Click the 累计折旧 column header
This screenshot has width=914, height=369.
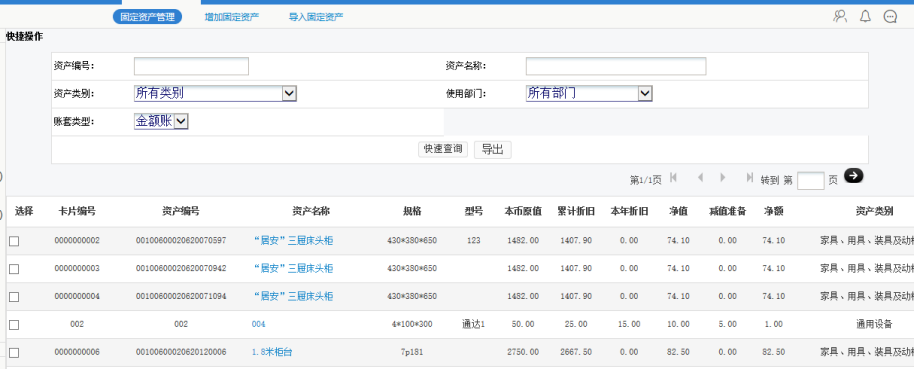pyautogui.click(x=576, y=212)
